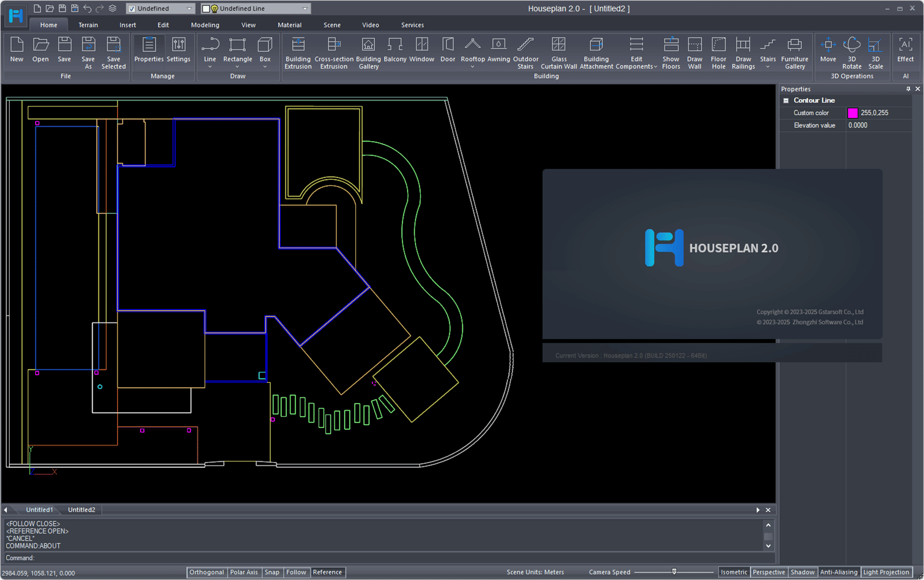The image size is (924, 580).
Task: Open Settings in Manage group
Action: click(x=179, y=50)
